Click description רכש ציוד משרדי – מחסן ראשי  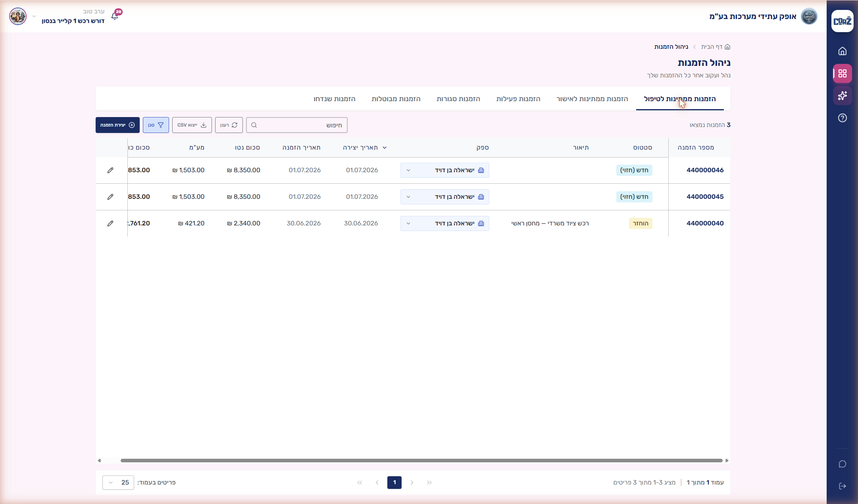point(550,223)
